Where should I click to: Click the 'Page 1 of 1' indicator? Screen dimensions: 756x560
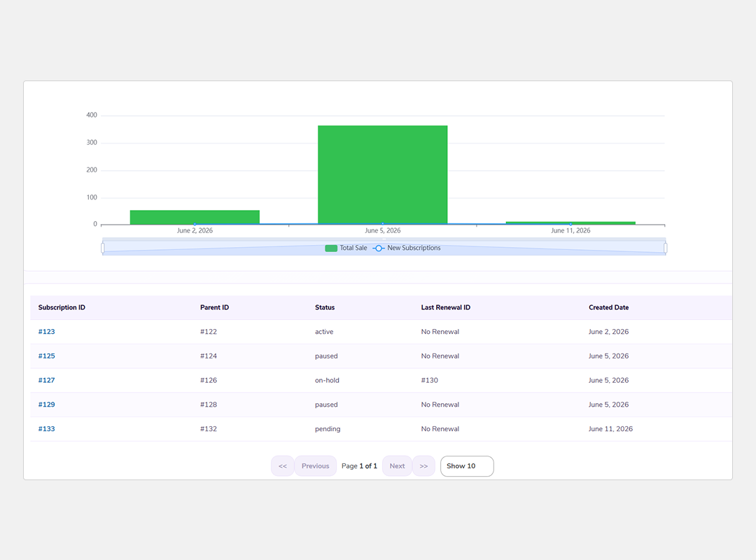[359, 466]
